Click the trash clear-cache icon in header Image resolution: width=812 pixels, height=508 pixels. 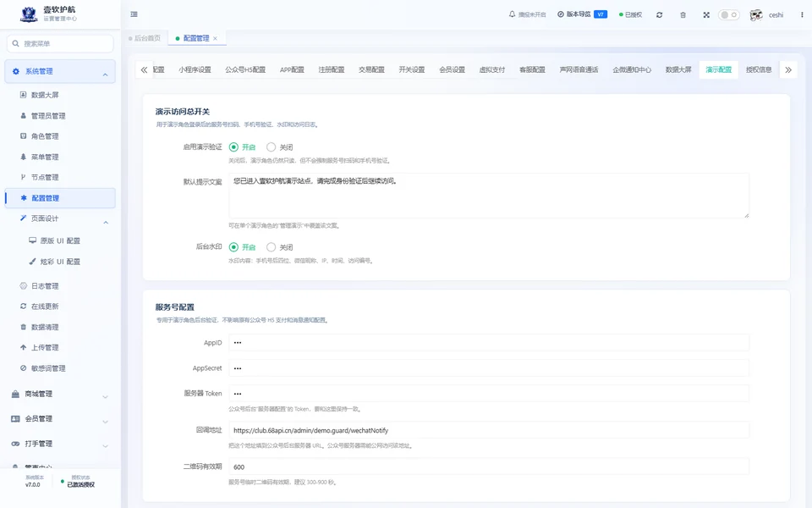(683, 15)
